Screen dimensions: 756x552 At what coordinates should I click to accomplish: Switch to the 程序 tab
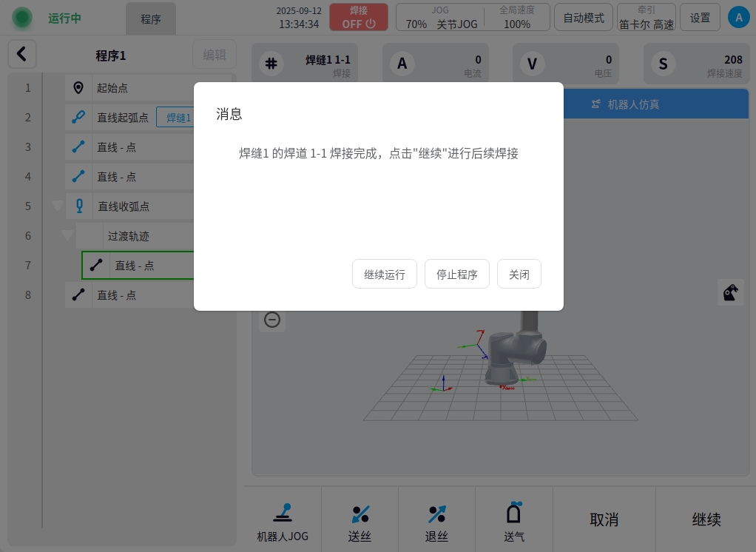point(151,19)
